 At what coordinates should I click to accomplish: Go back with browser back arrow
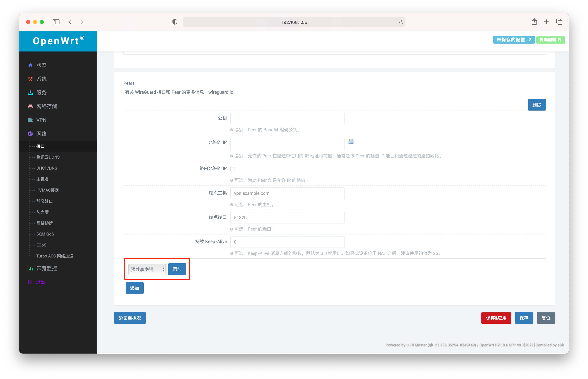point(70,22)
